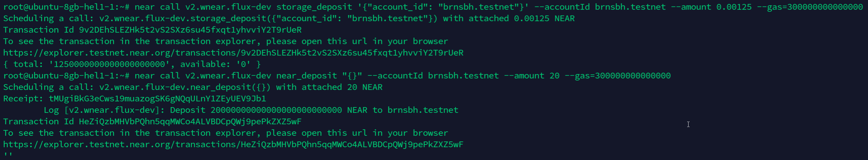The image size is (868, 160).
Task: Click the --gas=300000000000000 flag in first command
Action: [x=810, y=7]
